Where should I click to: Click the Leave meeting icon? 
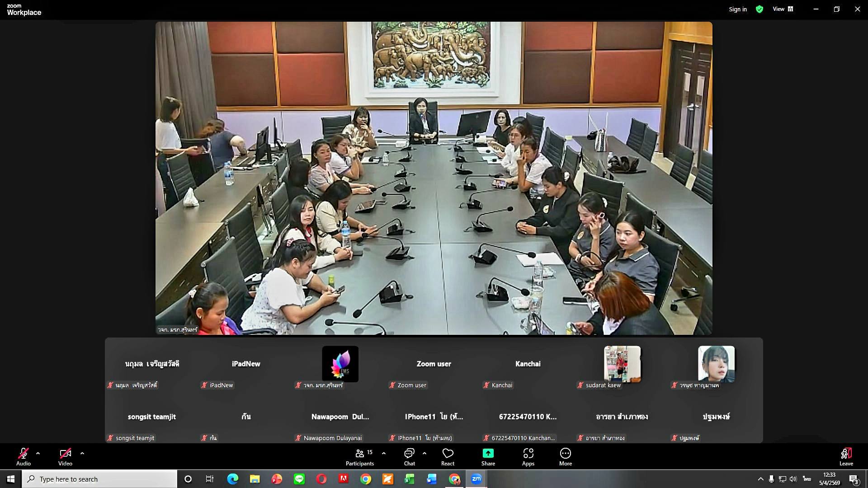[x=846, y=454]
